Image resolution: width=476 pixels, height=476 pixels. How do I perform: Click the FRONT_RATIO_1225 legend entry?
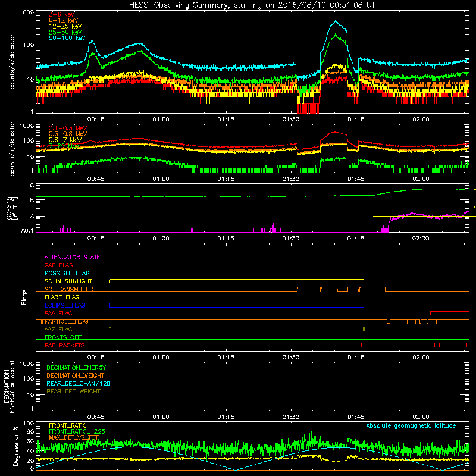(77, 431)
